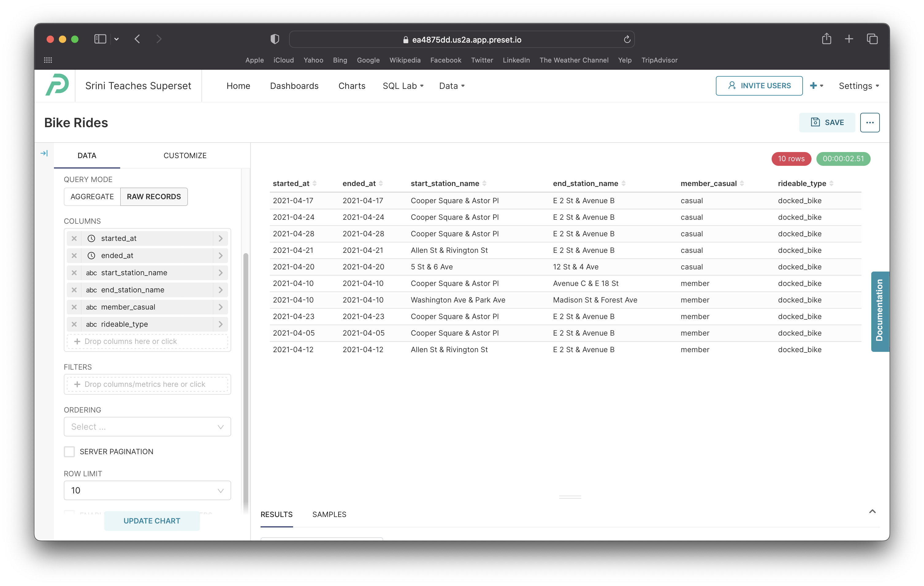Click the 10 rows badge
924x586 pixels.
tap(791, 159)
